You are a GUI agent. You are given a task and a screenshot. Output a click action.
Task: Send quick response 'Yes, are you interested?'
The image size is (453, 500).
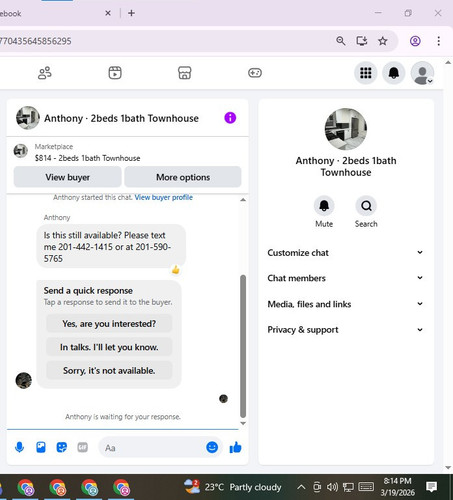pos(109,324)
